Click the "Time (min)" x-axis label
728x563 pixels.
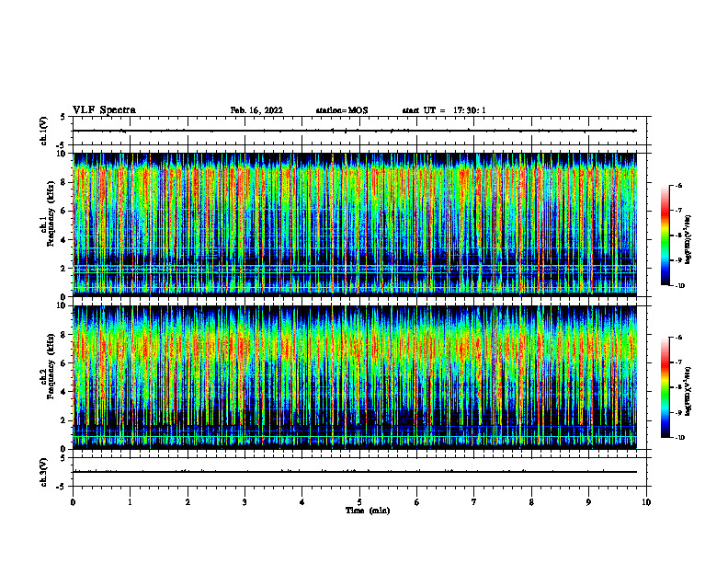point(368,511)
